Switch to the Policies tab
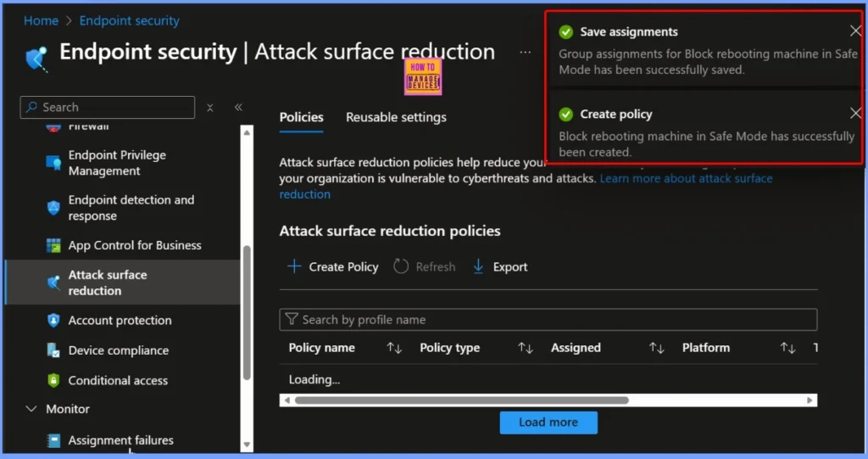868x459 pixels. [x=301, y=117]
